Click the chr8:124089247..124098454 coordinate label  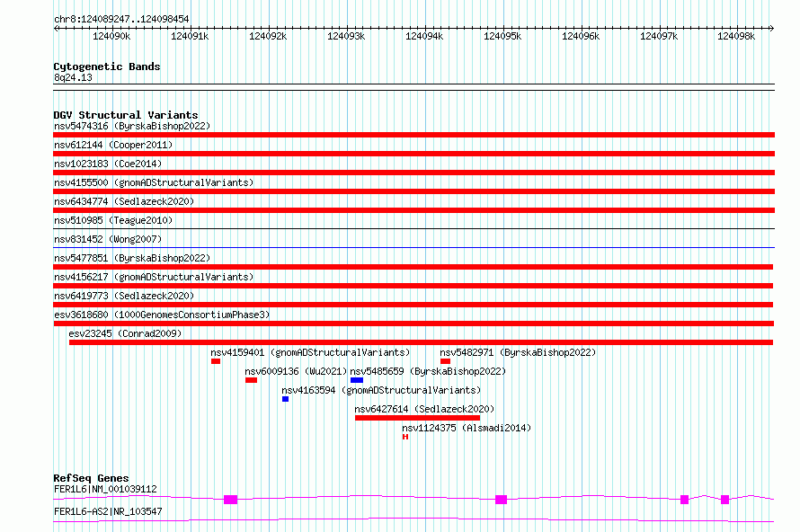121,19
